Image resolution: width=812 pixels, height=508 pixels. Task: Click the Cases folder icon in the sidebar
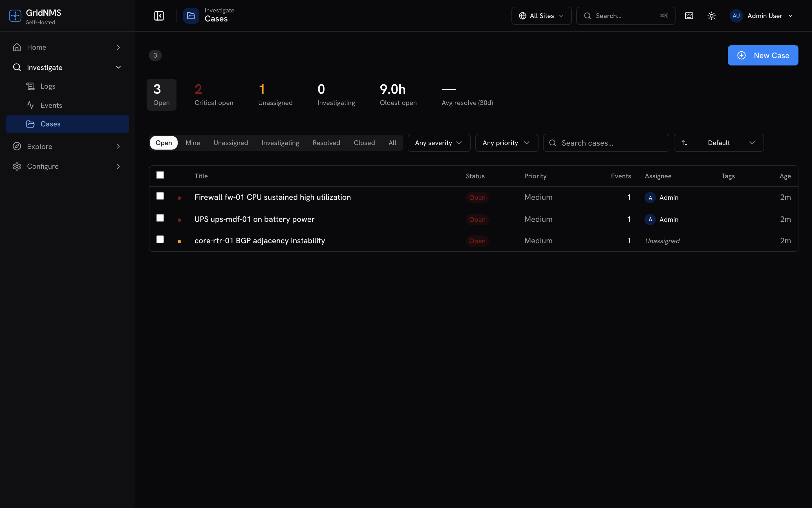pyautogui.click(x=30, y=124)
